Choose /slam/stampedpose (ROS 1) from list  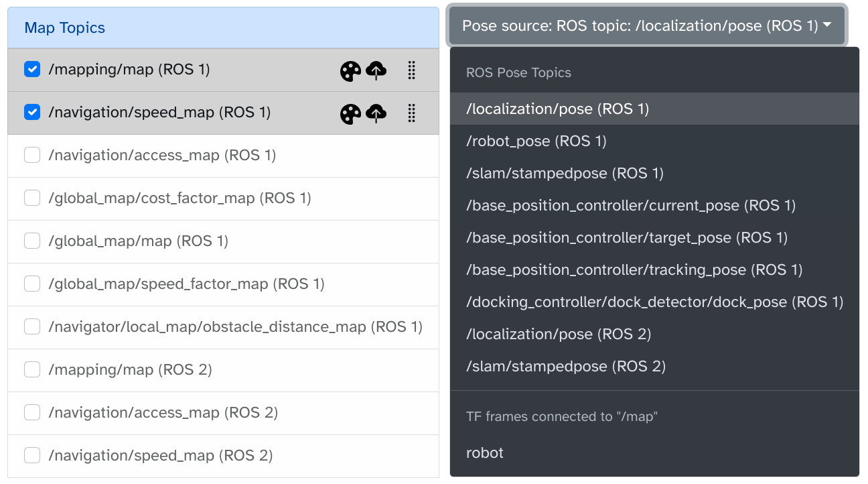(565, 174)
